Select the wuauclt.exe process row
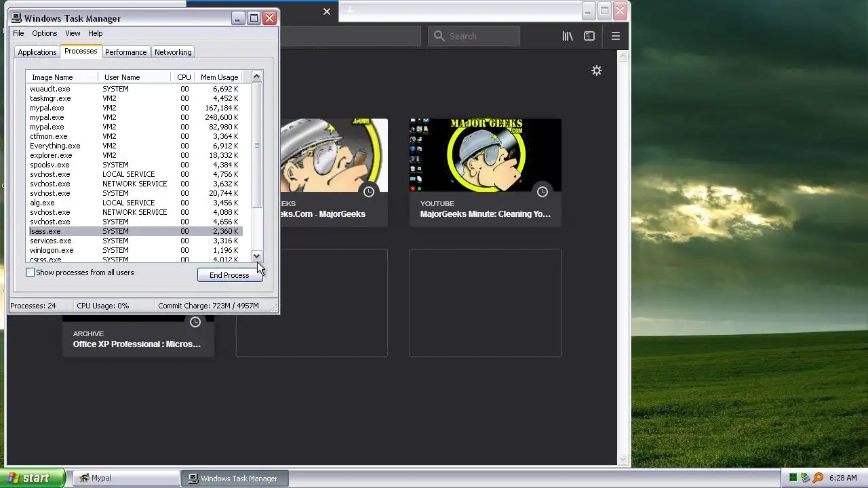Screen dimensions: 868x488 pyautogui.click(x=134, y=89)
